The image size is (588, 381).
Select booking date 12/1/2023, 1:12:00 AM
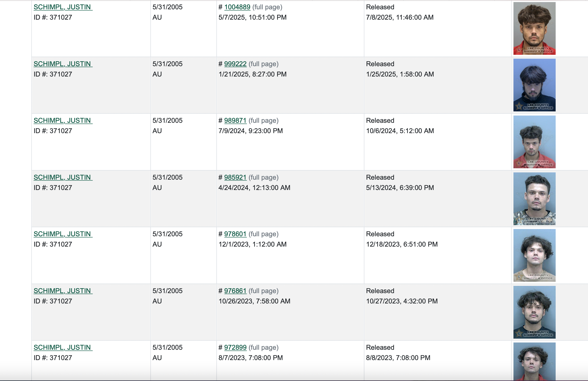point(253,244)
